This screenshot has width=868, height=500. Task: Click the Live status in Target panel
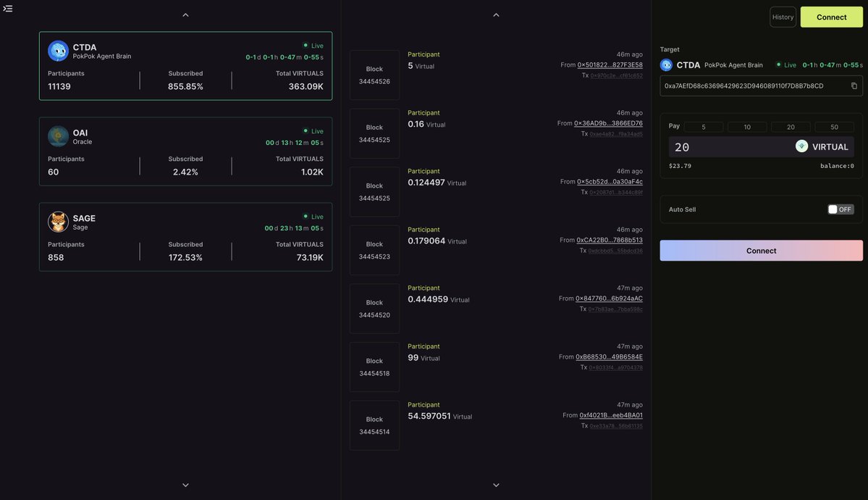[786, 65]
